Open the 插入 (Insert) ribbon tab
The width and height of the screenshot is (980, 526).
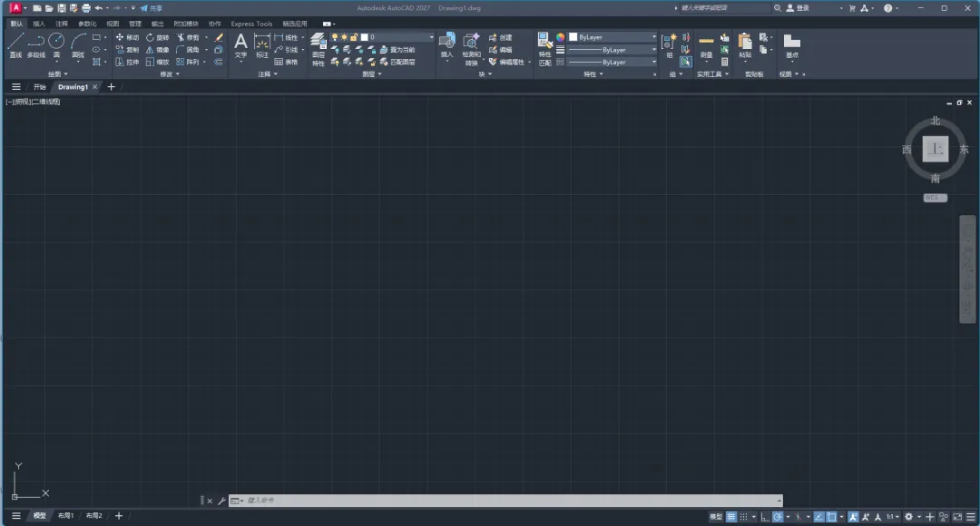39,24
